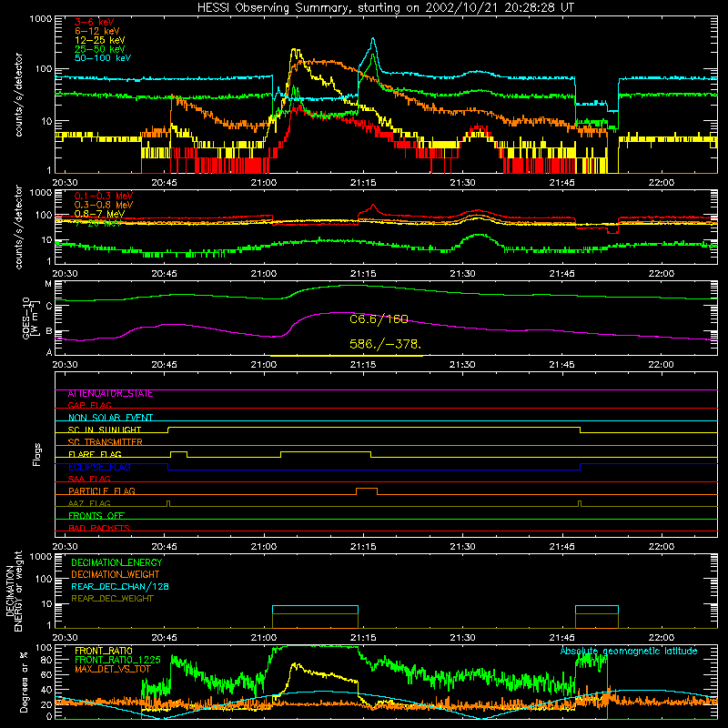The width and height of the screenshot is (728, 728).
Task: Click the M class tick label on GOES axis
Action: (x=48, y=284)
